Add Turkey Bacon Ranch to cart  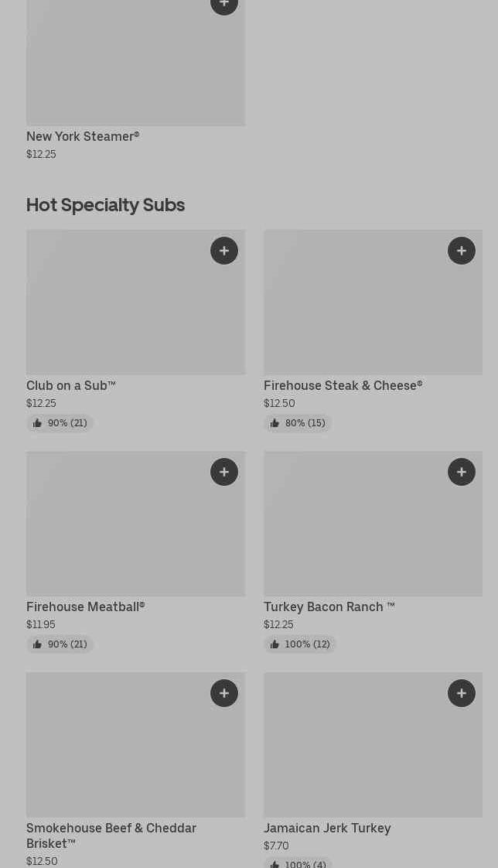point(462,472)
